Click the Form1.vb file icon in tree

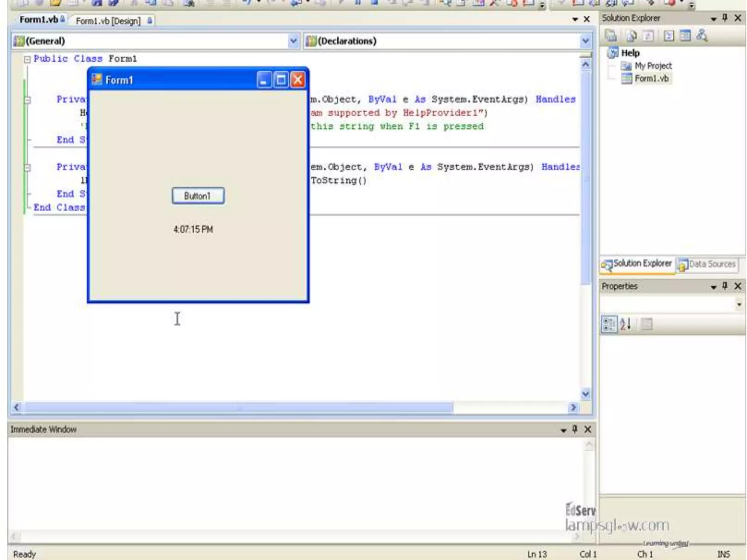pyautogui.click(x=627, y=79)
